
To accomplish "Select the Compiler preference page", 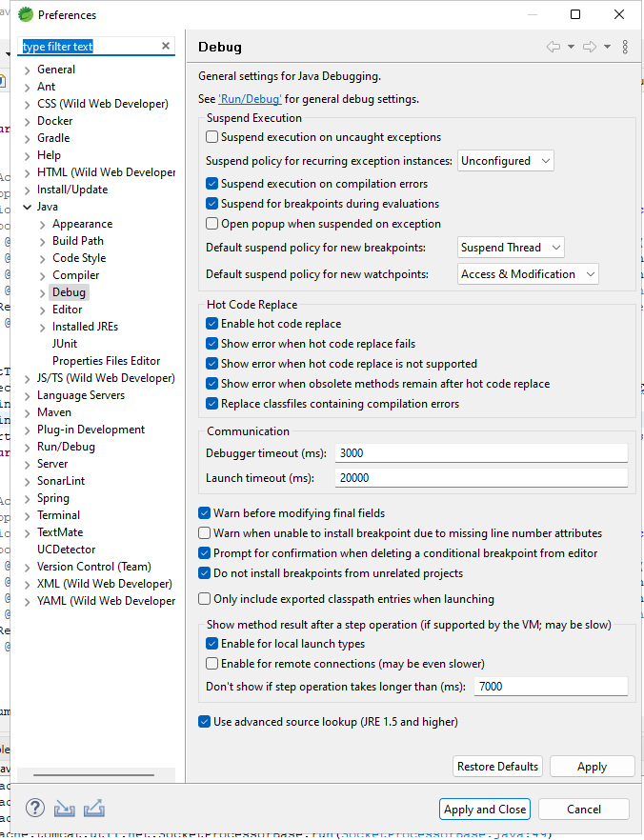I will coord(75,275).
